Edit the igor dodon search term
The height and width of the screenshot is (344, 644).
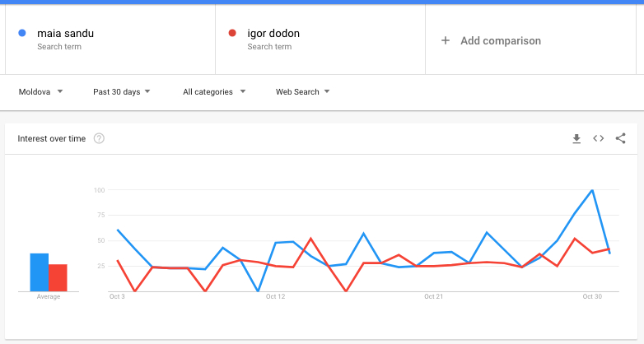(x=273, y=33)
